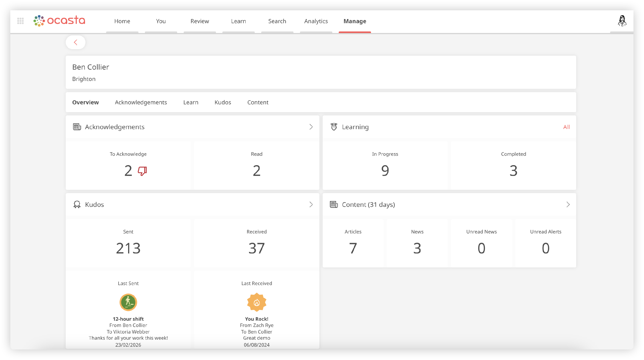The height and width of the screenshot is (360, 644).
Task: Open the apps grid launcher icon
Action: pos(20,21)
